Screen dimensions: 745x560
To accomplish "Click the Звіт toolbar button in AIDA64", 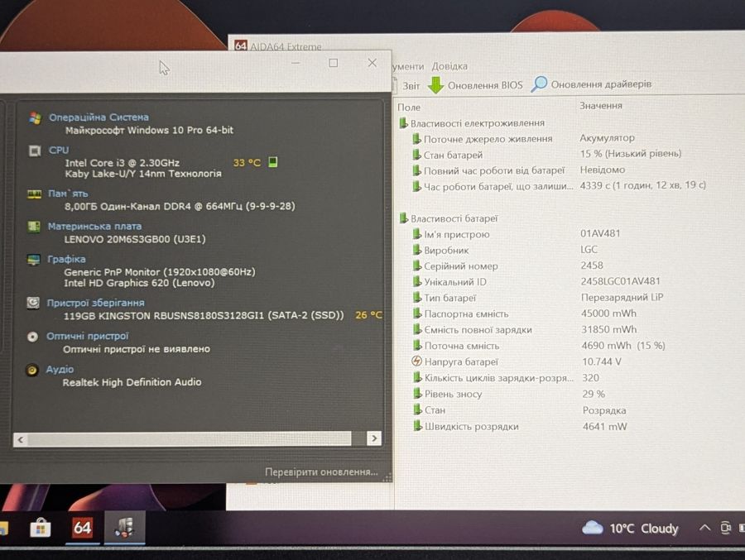I will (x=411, y=86).
